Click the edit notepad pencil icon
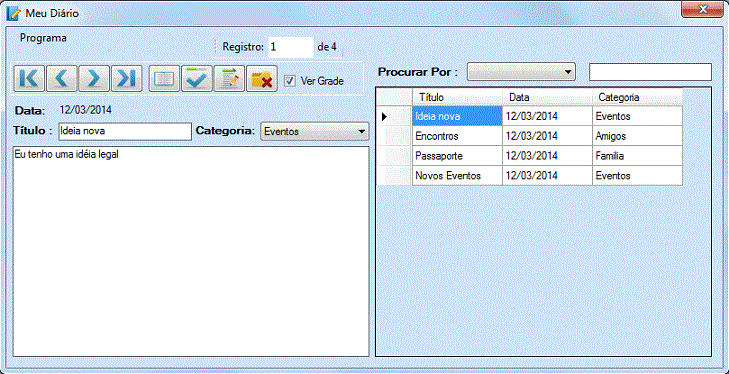This screenshot has width=729, height=374. [229, 78]
